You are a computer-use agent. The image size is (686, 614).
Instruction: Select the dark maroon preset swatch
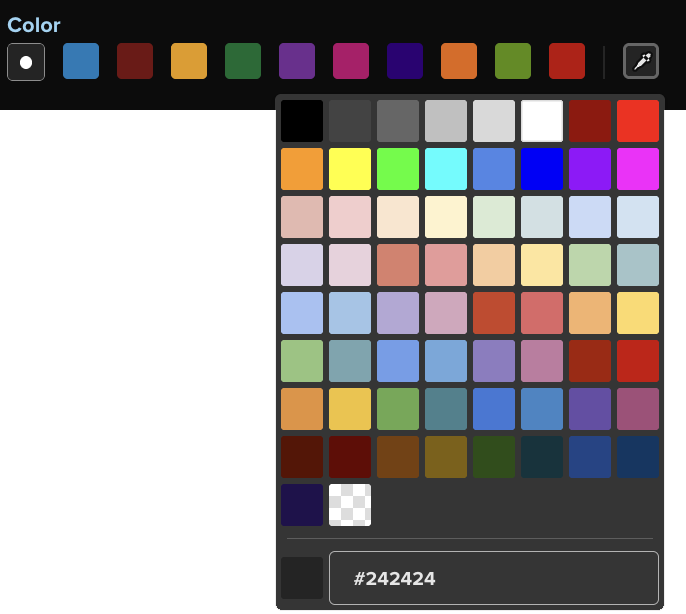135,61
